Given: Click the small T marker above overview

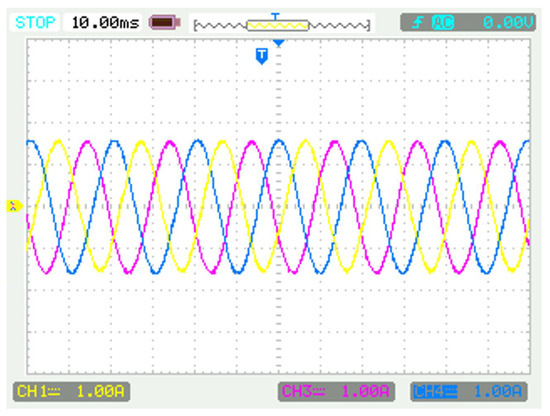Looking at the screenshot, I should [276, 16].
